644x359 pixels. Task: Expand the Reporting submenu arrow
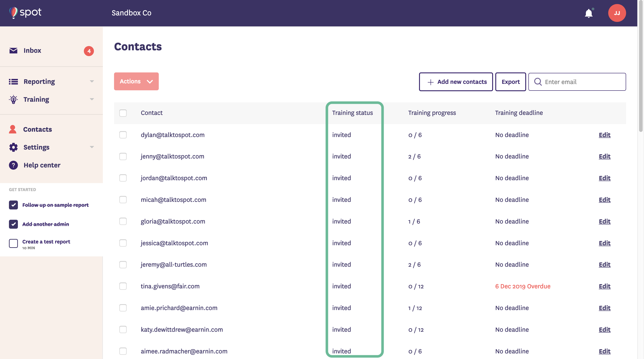(x=92, y=82)
